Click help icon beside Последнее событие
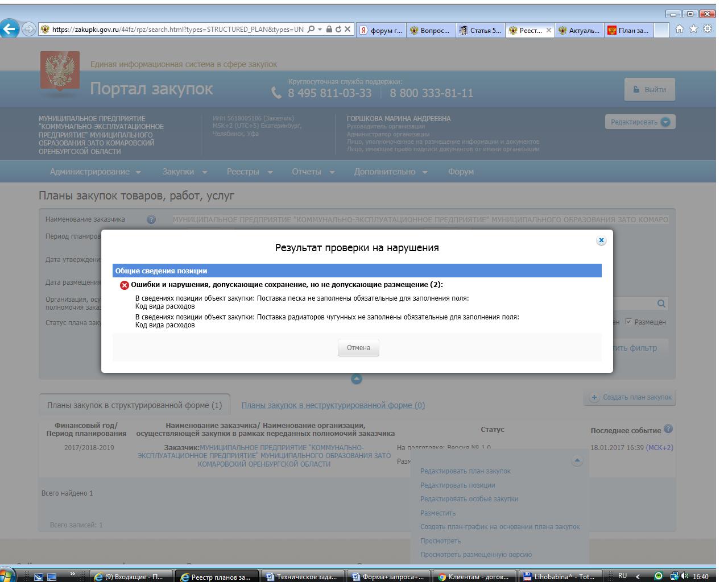Screen dimensions: 728x582 (668, 429)
